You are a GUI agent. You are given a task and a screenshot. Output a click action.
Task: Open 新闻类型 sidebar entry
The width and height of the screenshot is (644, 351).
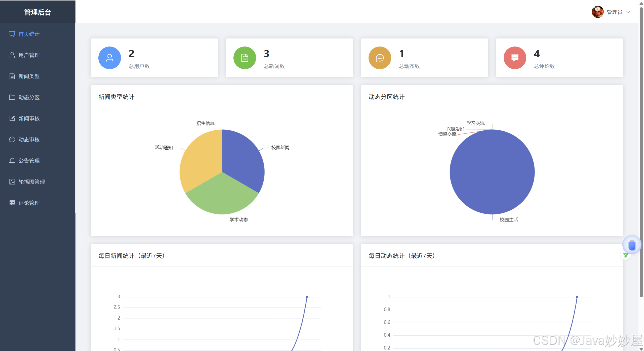coord(29,76)
